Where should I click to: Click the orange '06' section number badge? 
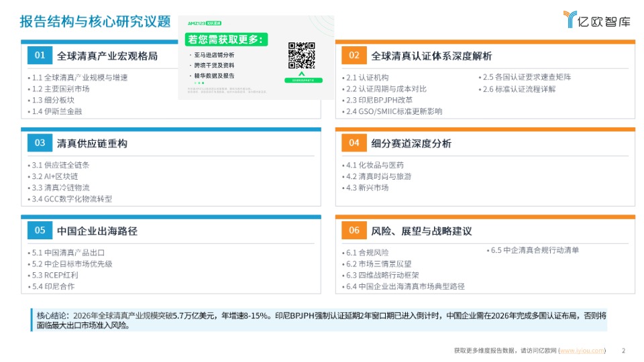tap(354, 230)
